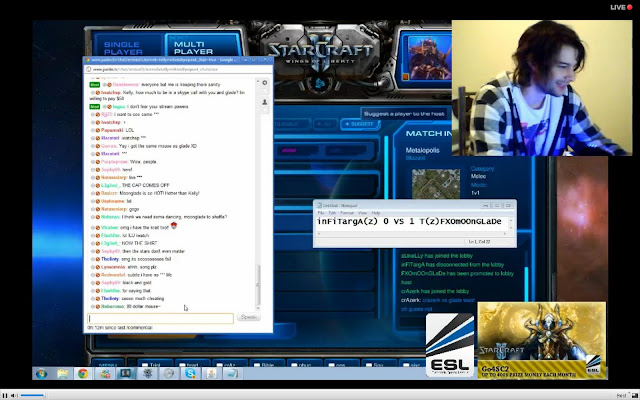
Task: Open the Windows Start menu orb
Action: (x=41, y=373)
